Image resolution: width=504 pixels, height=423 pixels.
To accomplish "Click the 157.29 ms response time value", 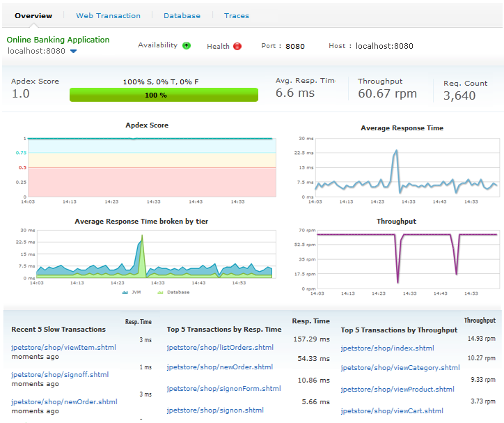I will (x=311, y=339).
